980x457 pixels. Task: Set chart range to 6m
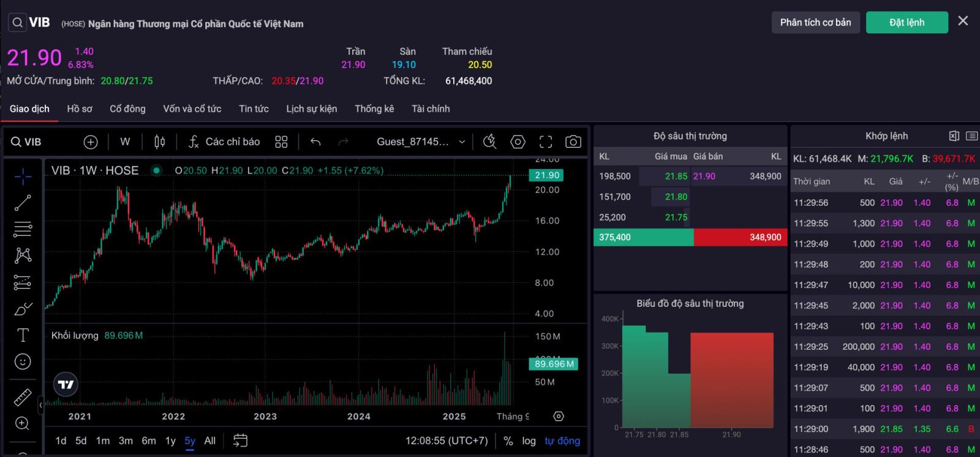pos(149,440)
